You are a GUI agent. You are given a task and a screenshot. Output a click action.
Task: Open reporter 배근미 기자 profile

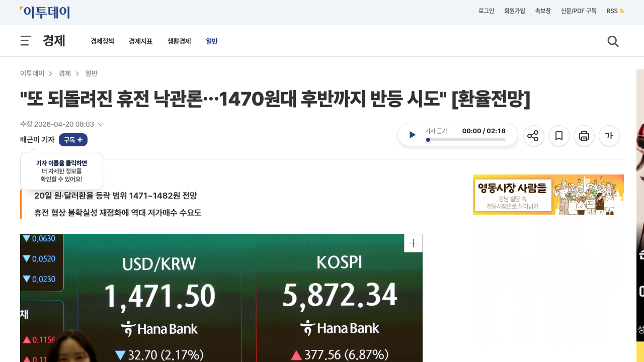click(x=37, y=140)
